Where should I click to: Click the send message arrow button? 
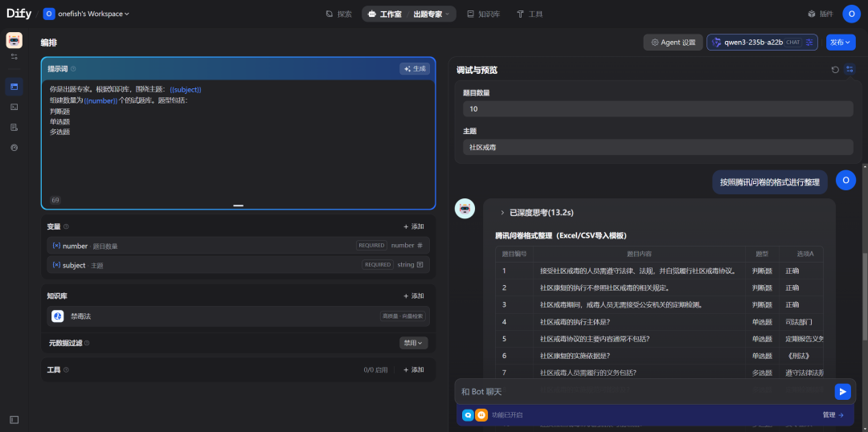[842, 391]
